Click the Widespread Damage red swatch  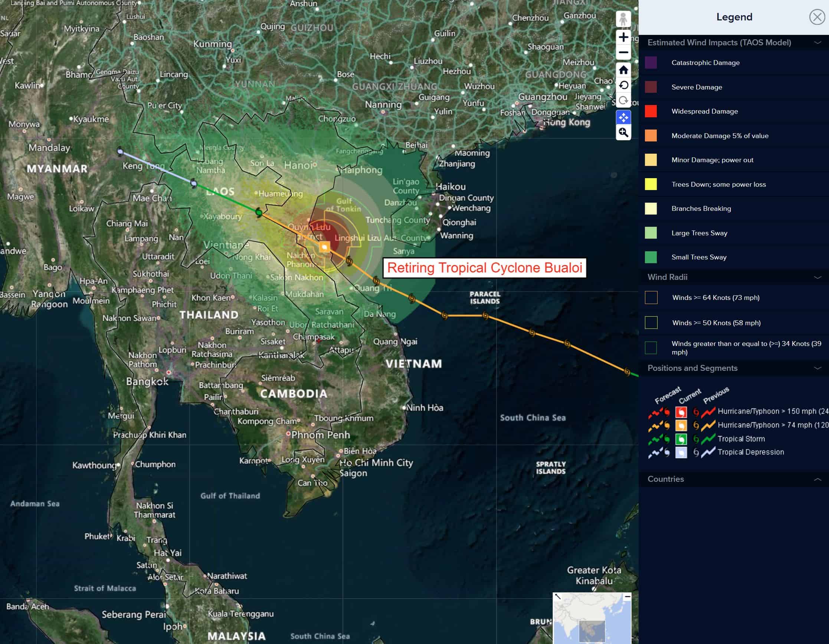(651, 111)
